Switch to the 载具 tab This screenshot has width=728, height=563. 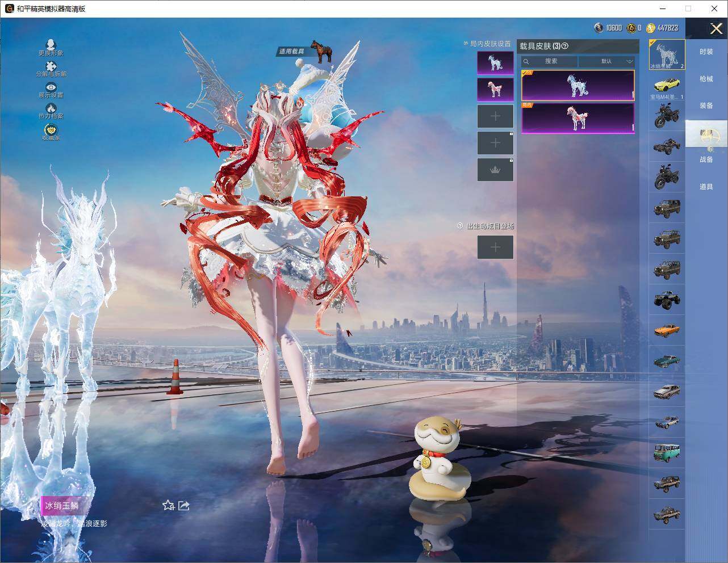point(706,133)
